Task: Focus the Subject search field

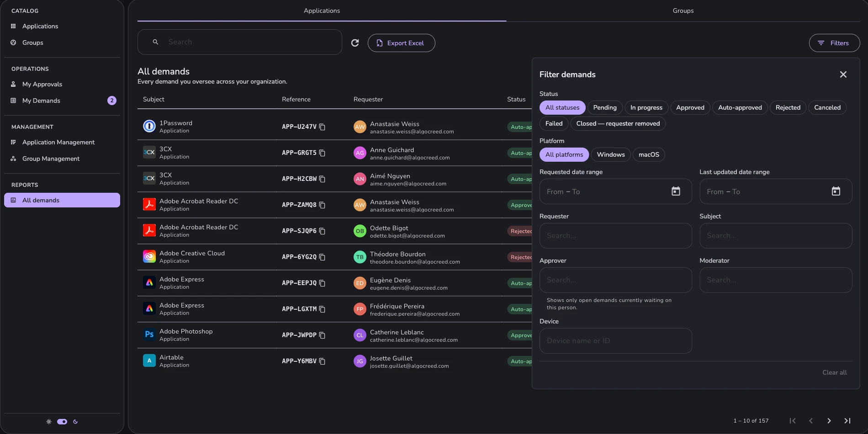Action: coord(776,236)
